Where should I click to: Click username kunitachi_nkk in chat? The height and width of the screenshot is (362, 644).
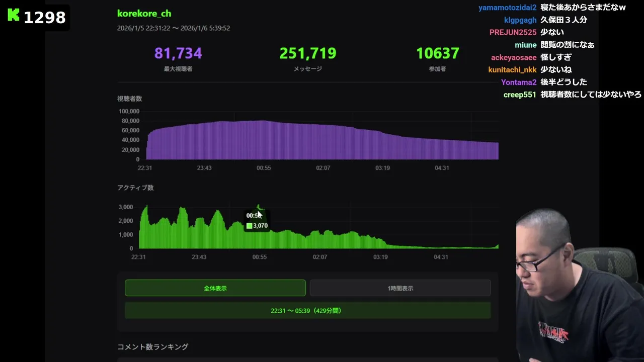click(512, 70)
